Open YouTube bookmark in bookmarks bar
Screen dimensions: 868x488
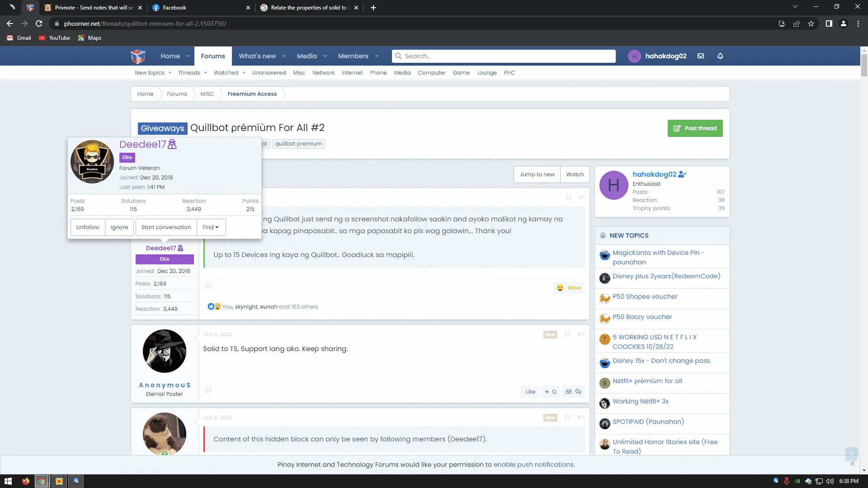point(54,38)
